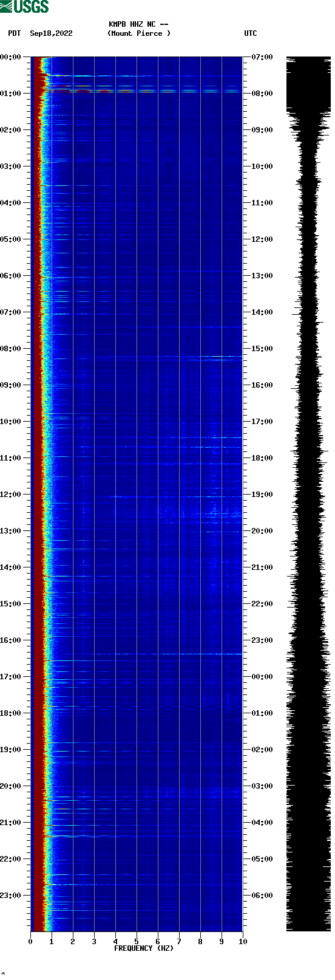Click the 07:00 UTC time label

click(x=262, y=57)
